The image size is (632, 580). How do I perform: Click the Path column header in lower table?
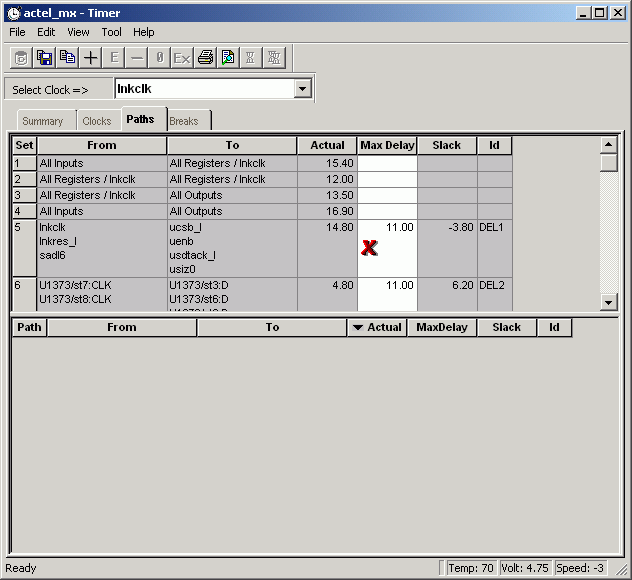click(29, 327)
